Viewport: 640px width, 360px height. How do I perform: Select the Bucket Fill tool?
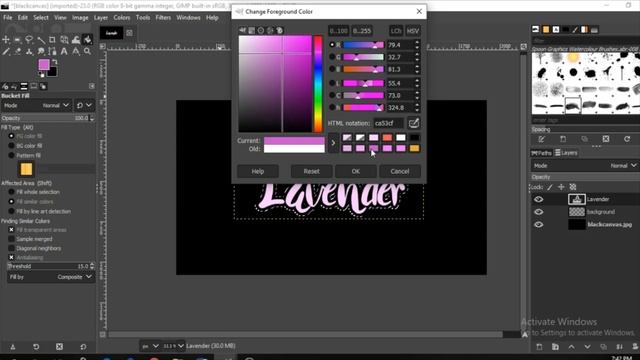pos(87,40)
